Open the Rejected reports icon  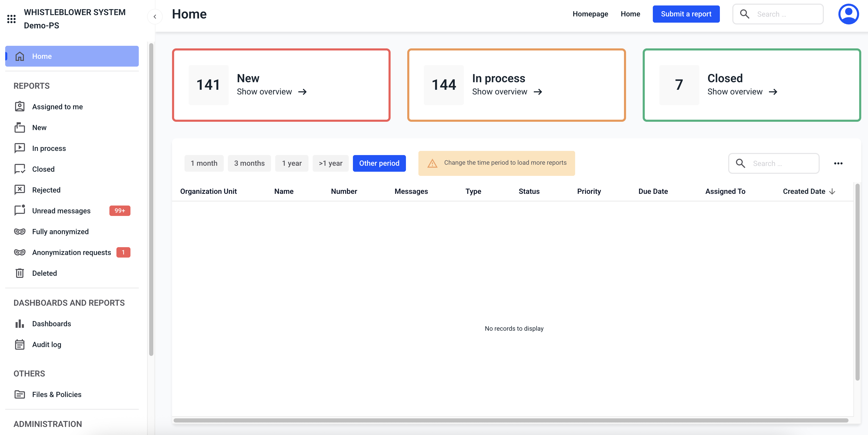(19, 190)
